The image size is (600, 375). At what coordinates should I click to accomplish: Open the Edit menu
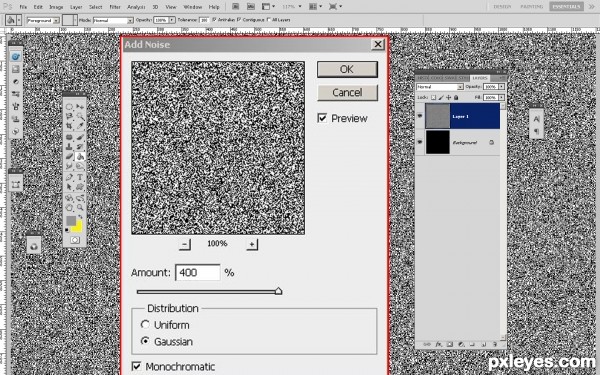(38, 7)
